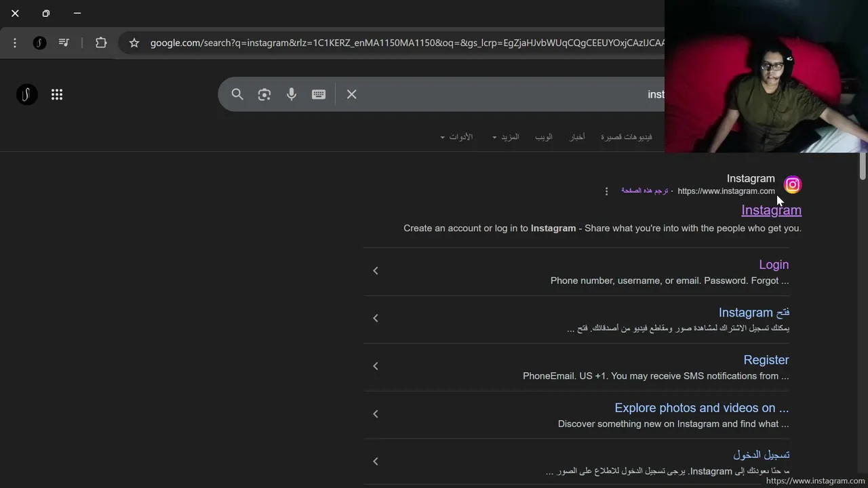Click the search magnifier icon
The image size is (868, 488).
[x=237, y=94]
